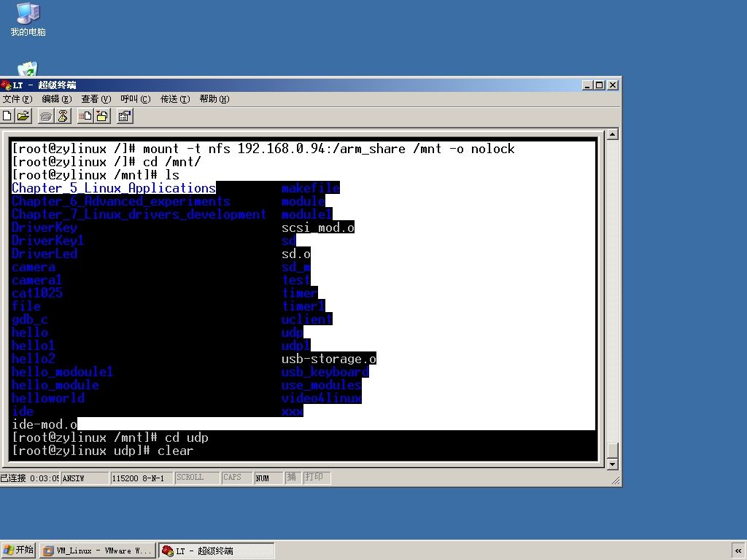This screenshot has width=747, height=560.
Task: Open the 编辑(E) menu
Action: point(57,99)
